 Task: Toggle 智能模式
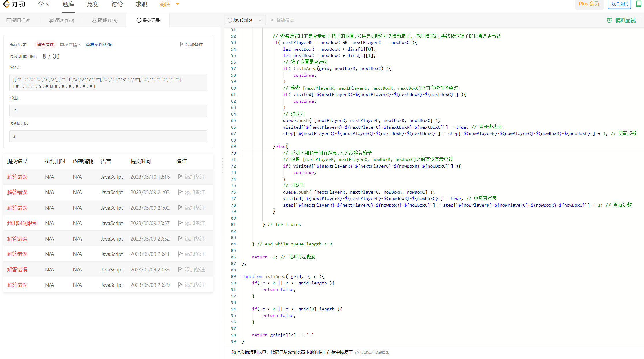point(282,20)
